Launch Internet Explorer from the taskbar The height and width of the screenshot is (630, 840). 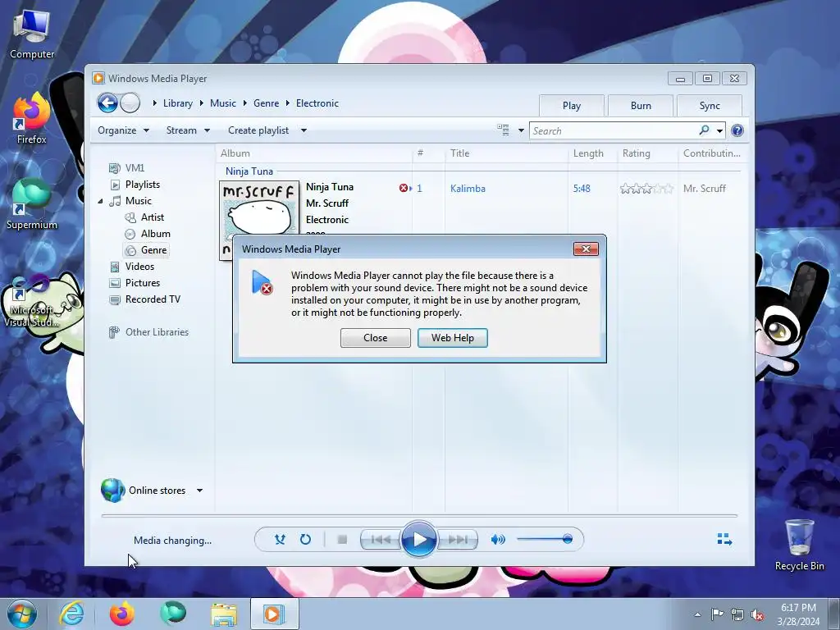pos(72,614)
